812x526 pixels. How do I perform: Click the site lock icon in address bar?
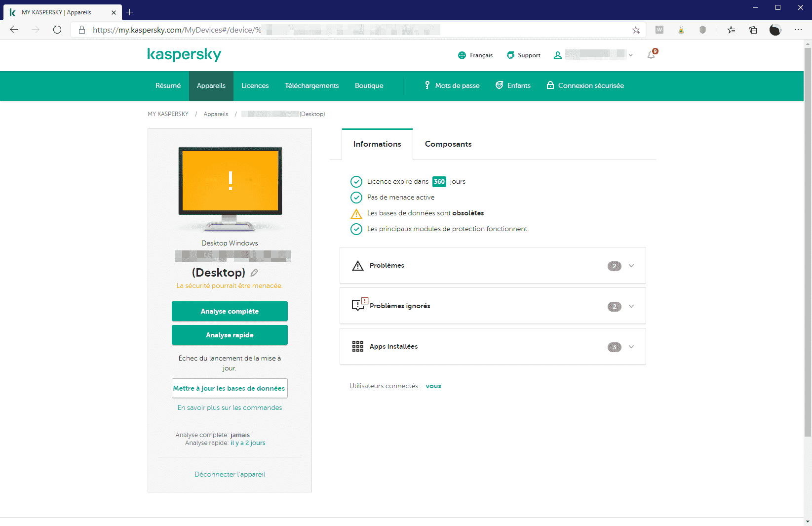(x=82, y=30)
